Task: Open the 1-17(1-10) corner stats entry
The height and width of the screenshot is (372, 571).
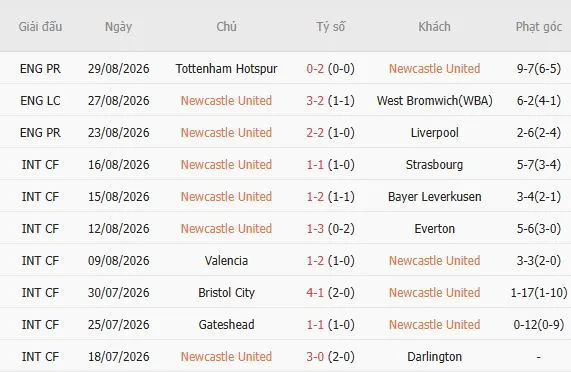Action: 539,293
